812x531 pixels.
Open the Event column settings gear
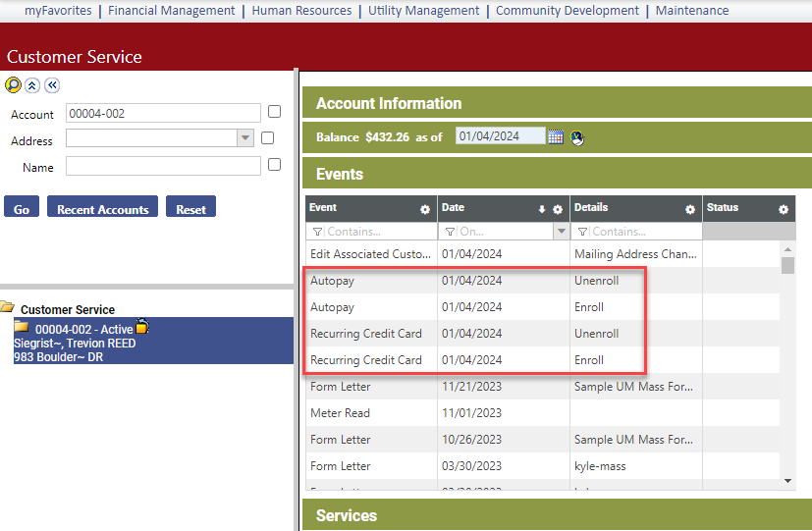(x=425, y=210)
